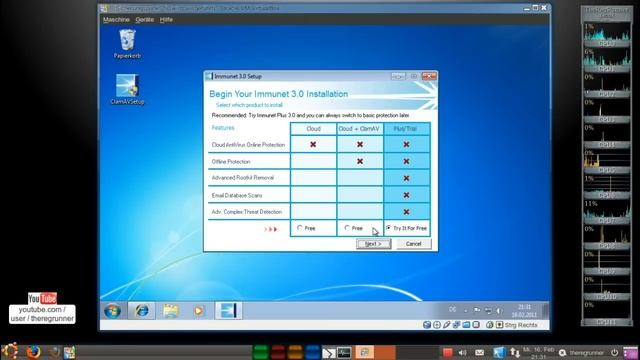Click the Advanced Rootkit Removal label
The height and width of the screenshot is (360, 640).
point(243,178)
